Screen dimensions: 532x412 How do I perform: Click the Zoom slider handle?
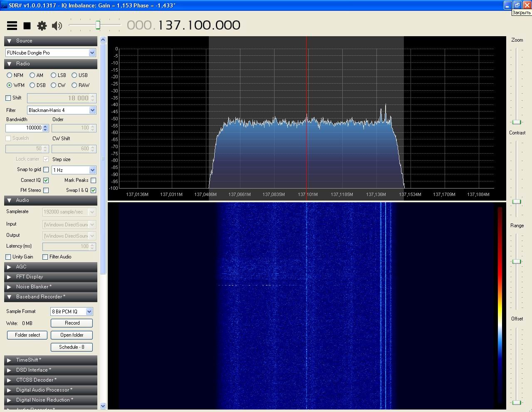[x=517, y=122]
